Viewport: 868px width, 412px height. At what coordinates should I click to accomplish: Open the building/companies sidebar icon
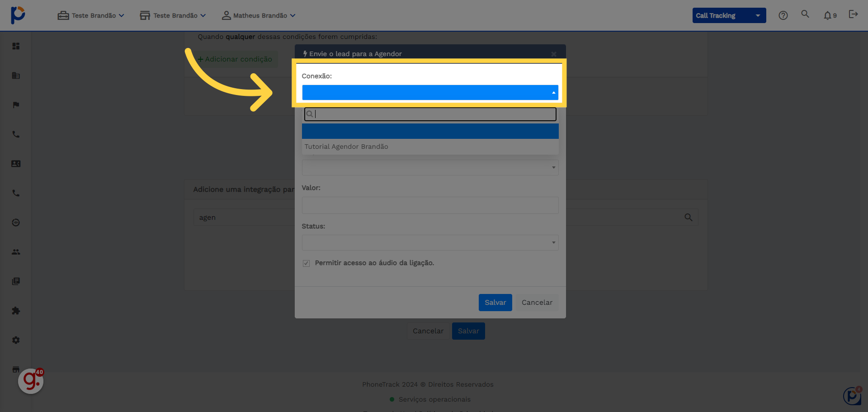(16, 76)
